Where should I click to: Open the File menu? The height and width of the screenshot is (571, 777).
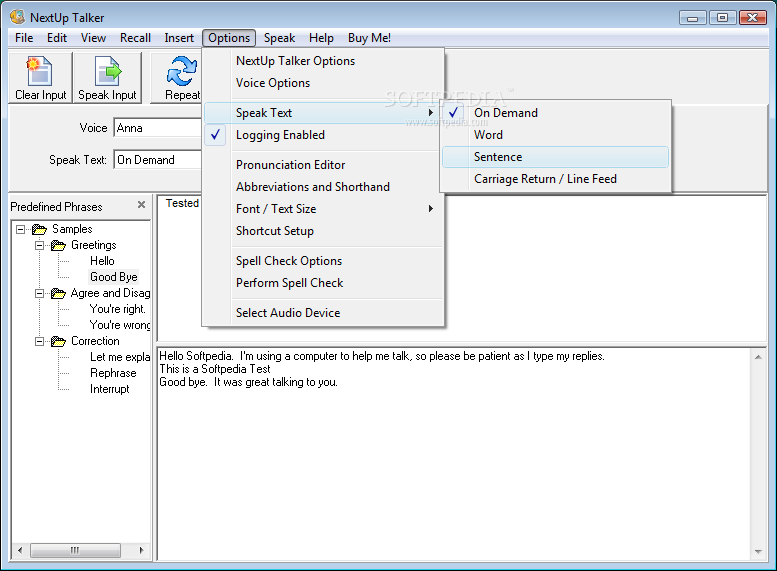tap(24, 38)
